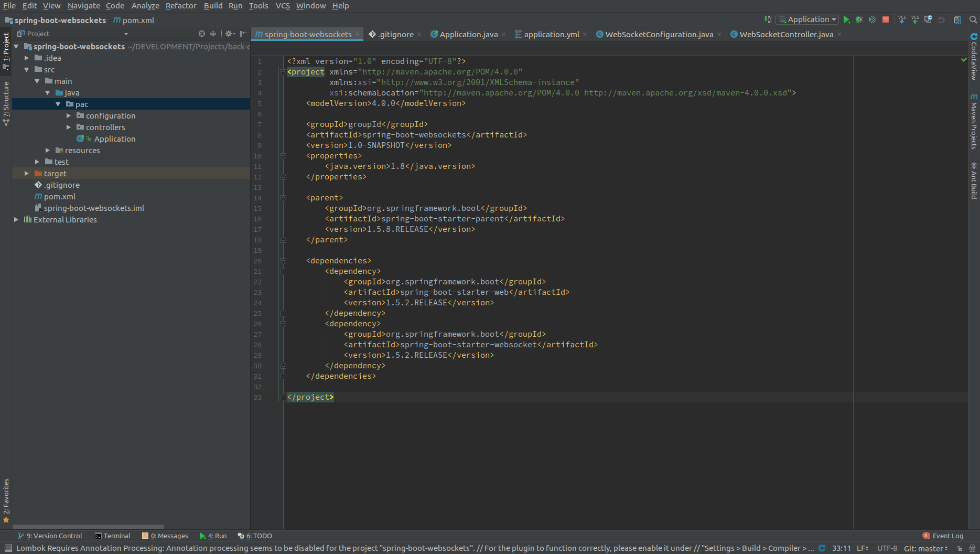
Task: Commit changes with VCS green arrow
Action: tap(915, 19)
